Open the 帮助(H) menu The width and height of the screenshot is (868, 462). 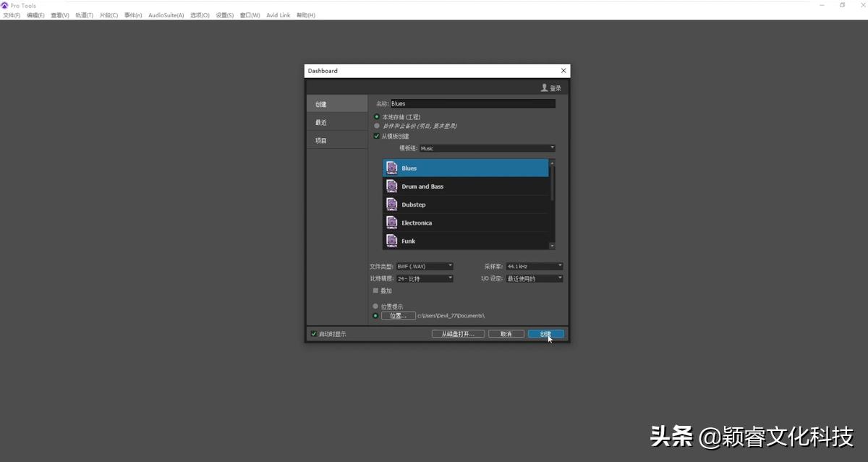306,15
